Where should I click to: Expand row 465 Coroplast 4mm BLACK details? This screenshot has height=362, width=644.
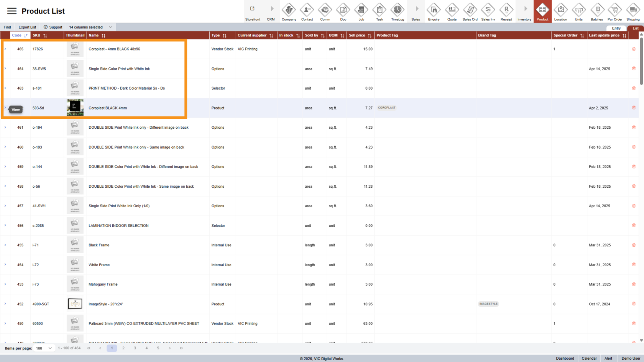tap(5, 49)
